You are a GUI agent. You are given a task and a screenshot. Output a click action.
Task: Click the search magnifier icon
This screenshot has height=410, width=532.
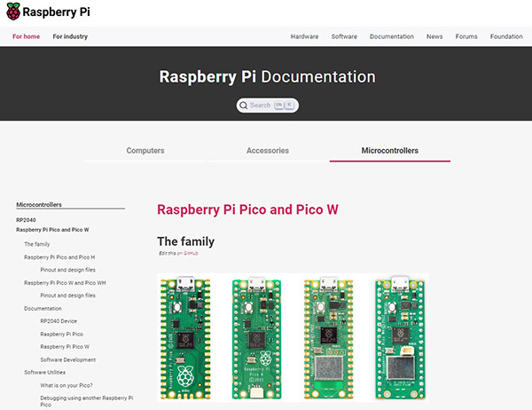pos(243,106)
